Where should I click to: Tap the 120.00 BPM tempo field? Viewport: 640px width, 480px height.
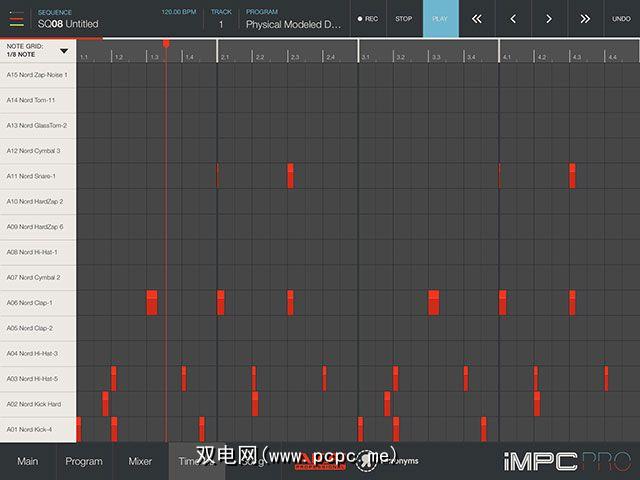[x=180, y=12]
